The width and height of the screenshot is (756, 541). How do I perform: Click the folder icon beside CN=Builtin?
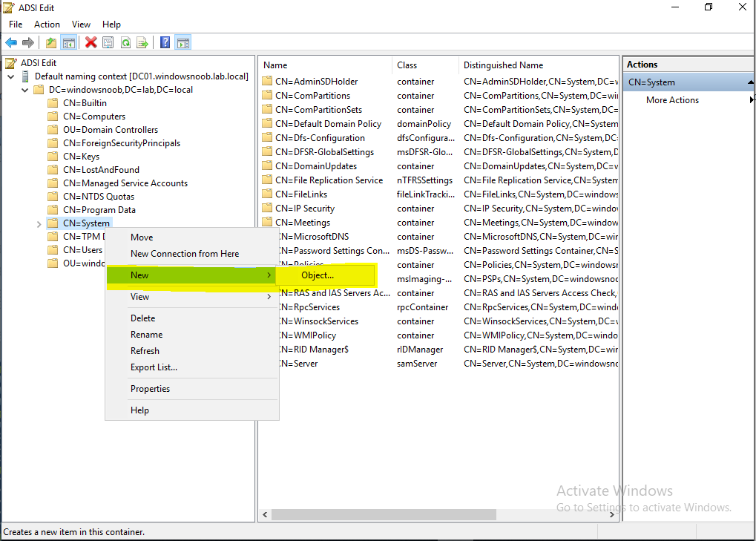(x=53, y=102)
